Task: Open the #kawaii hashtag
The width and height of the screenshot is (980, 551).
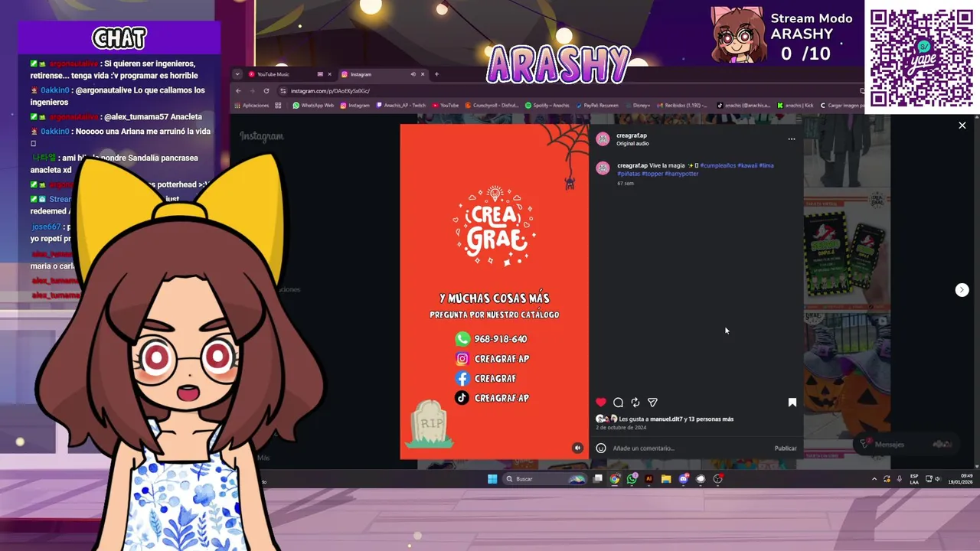Action: click(x=747, y=165)
